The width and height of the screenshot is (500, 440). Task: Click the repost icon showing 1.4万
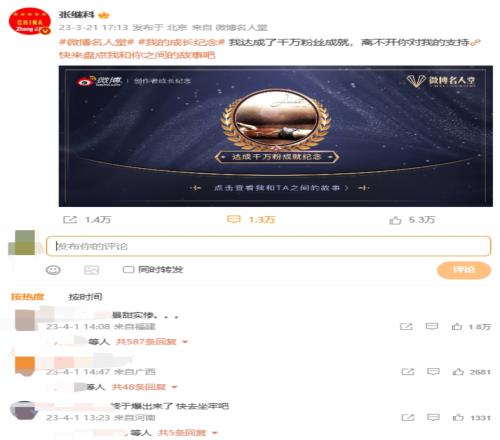[x=70, y=220]
